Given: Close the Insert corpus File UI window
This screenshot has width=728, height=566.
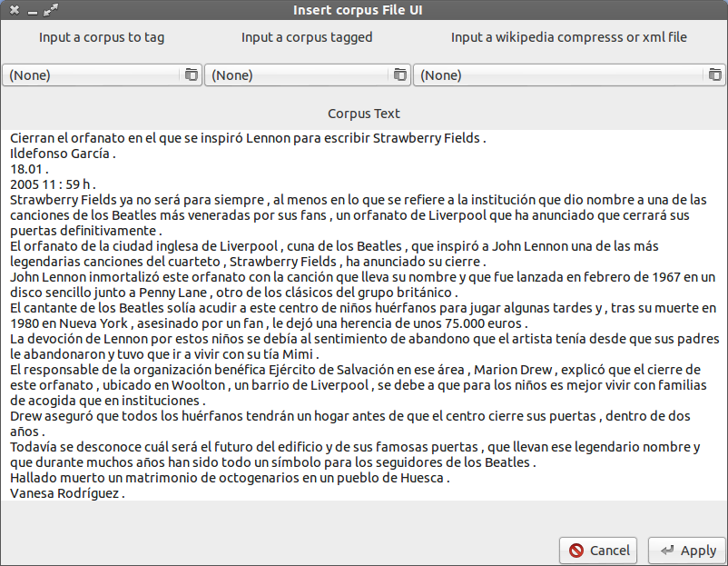Looking at the screenshot, I should (x=15, y=11).
